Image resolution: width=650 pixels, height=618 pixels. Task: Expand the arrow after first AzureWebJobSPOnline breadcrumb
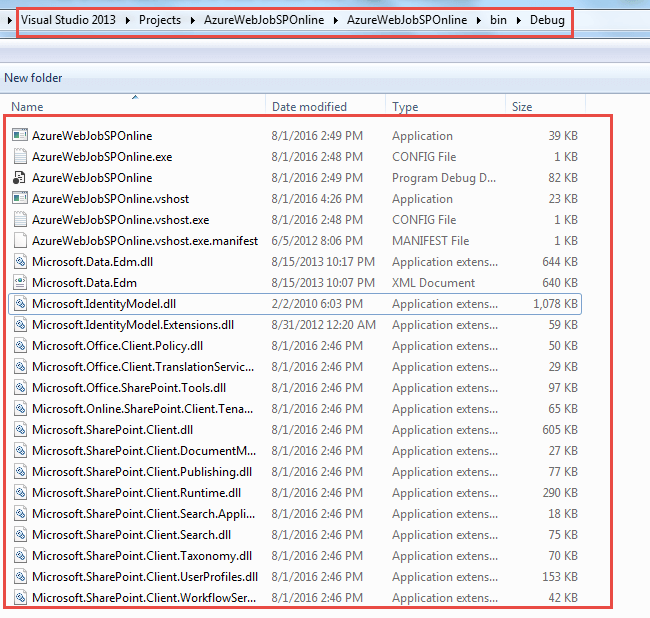[x=336, y=20]
